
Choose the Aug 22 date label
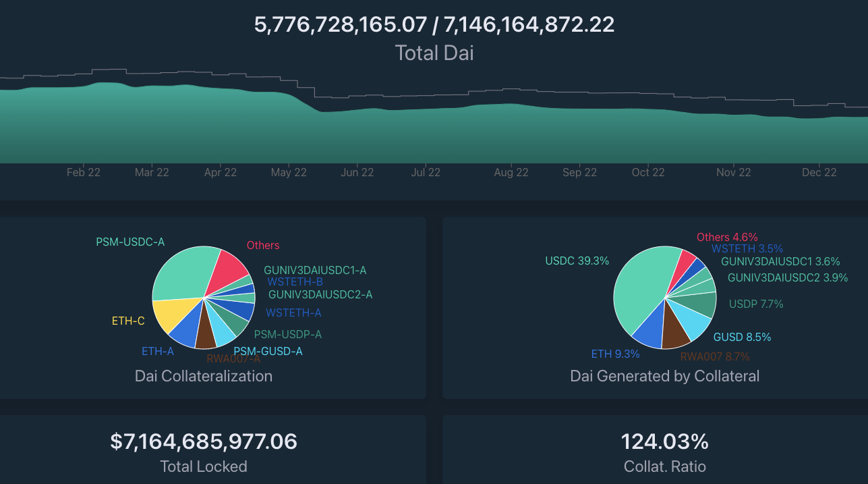pyautogui.click(x=511, y=172)
